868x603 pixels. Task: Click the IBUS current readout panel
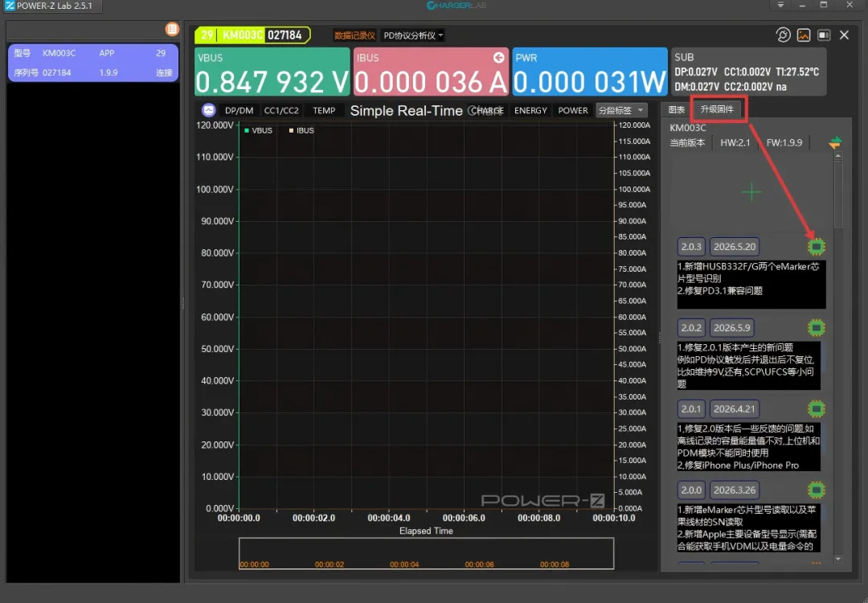pyautogui.click(x=431, y=72)
